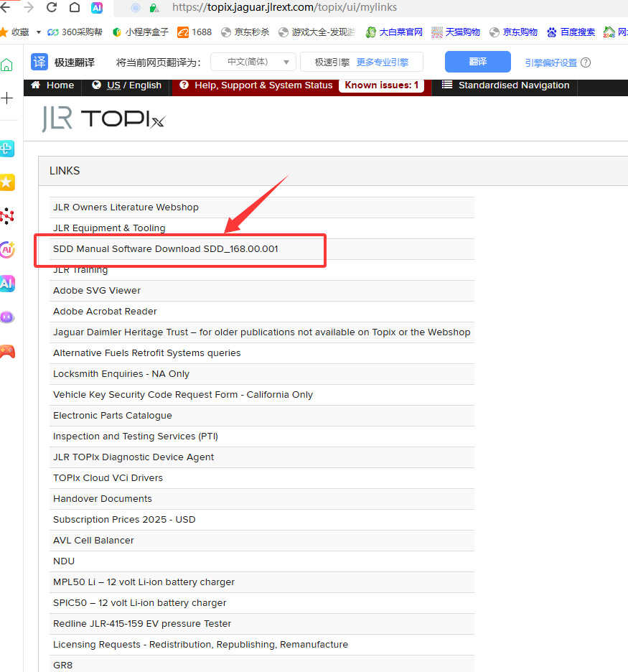628x672 pixels.
Task: Open the 京东购物 bookmark
Action: pyautogui.click(x=514, y=32)
